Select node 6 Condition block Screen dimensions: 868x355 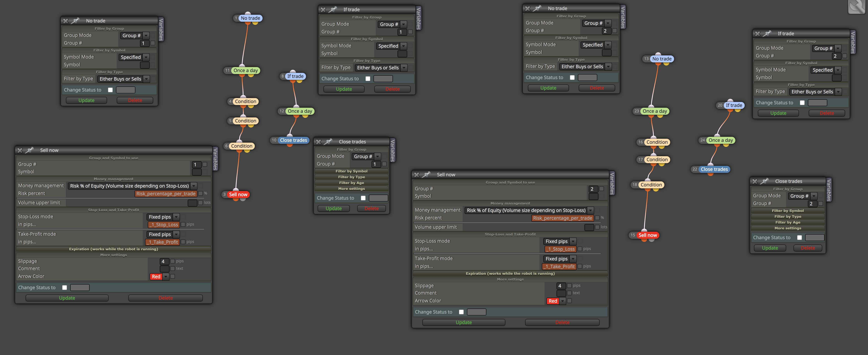[242, 146]
